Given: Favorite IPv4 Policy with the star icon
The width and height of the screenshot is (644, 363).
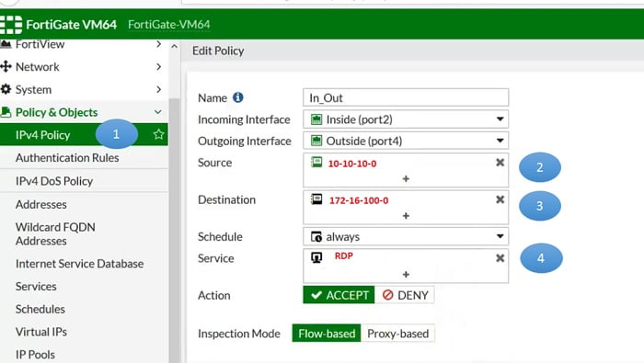Looking at the screenshot, I should (158, 134).
